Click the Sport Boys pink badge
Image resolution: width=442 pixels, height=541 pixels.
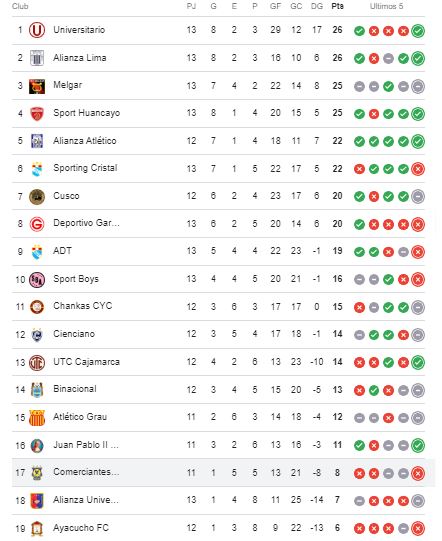tap(37, 279)
